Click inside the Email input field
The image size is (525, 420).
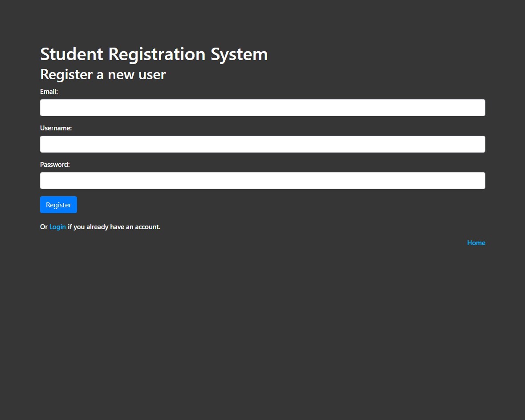click(x=262, y=108)
